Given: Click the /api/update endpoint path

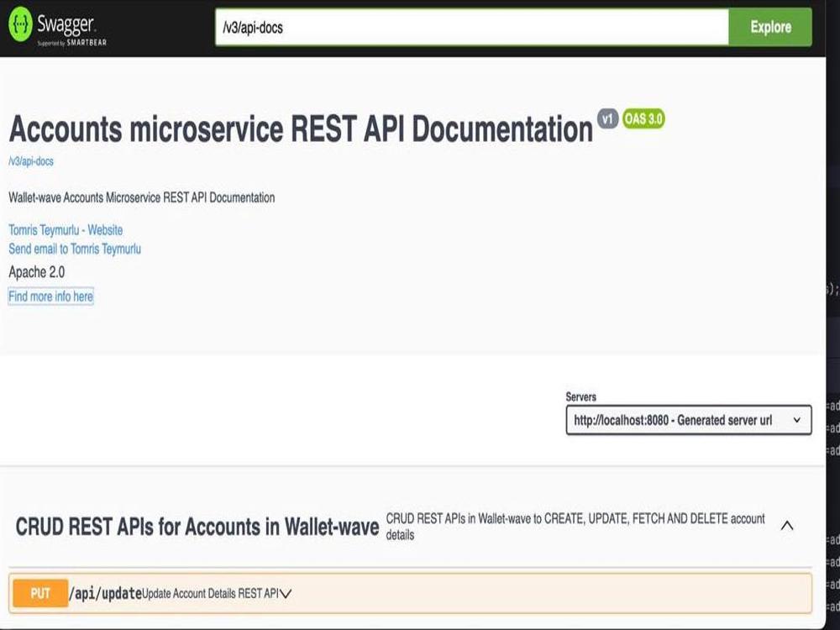Looking at the screenshot, I should coord(105,594).
